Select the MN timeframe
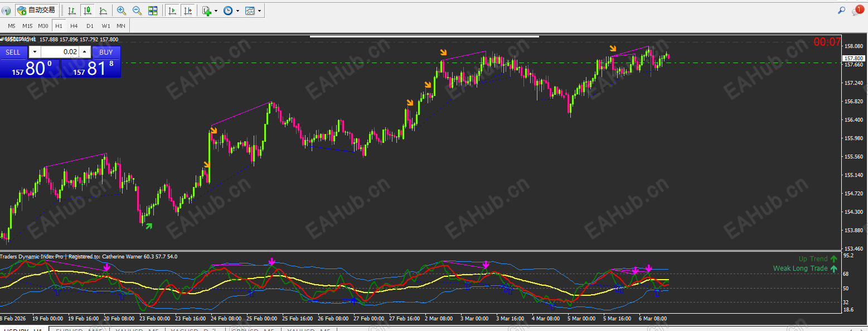The image size is (868, 331). (121, 26)
